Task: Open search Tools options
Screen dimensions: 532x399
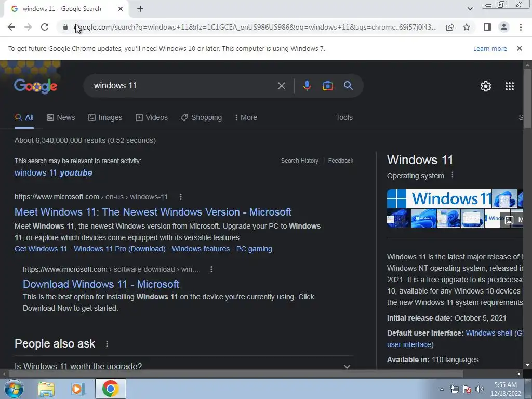Action: coord(344,117)
